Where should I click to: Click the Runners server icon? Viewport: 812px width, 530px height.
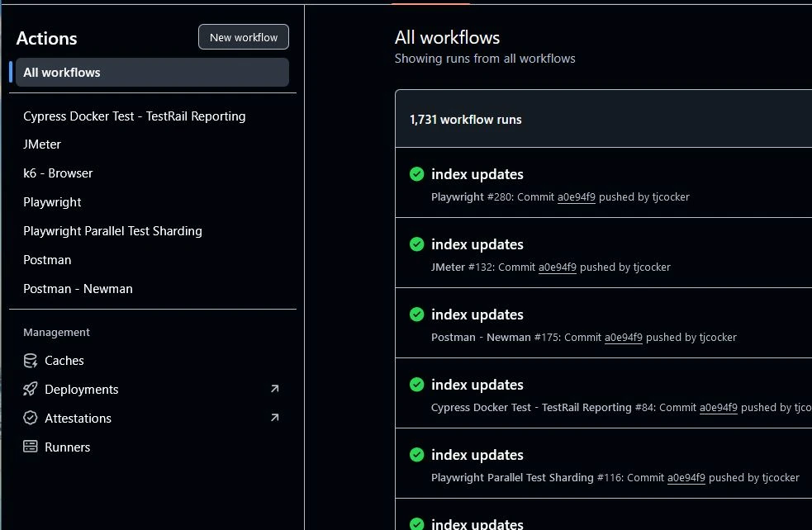31,447
